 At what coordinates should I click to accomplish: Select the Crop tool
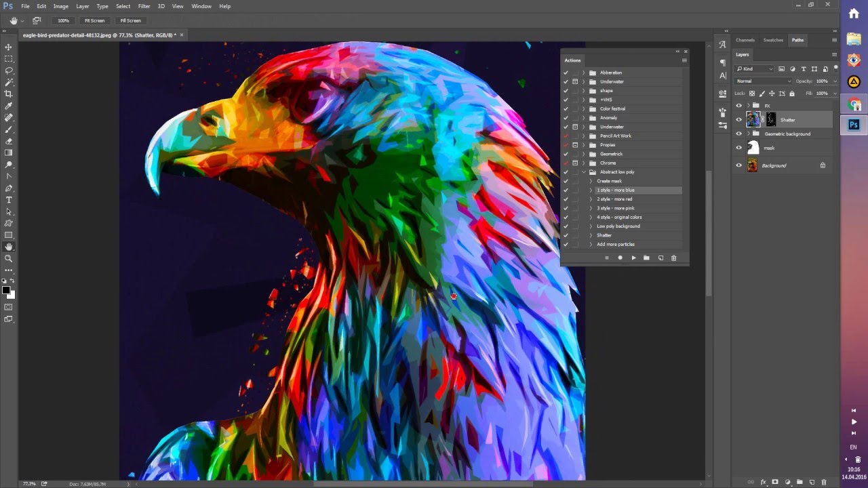click(9, 94)
